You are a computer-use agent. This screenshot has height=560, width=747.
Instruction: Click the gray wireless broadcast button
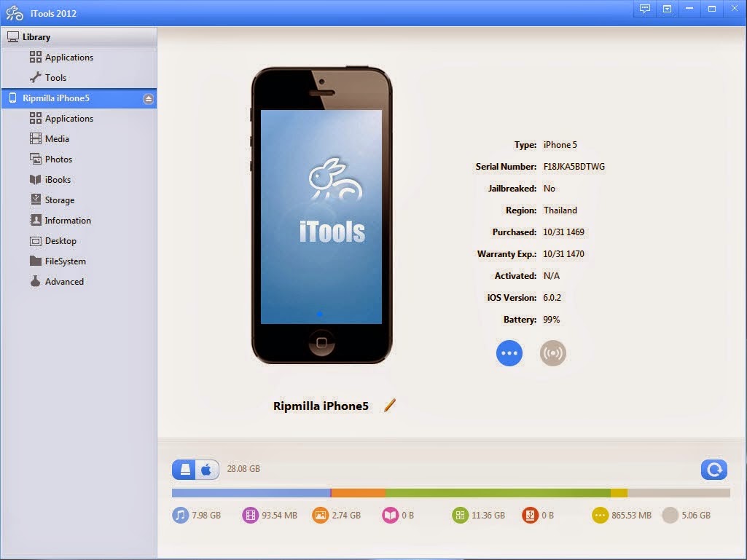[552, 353]
